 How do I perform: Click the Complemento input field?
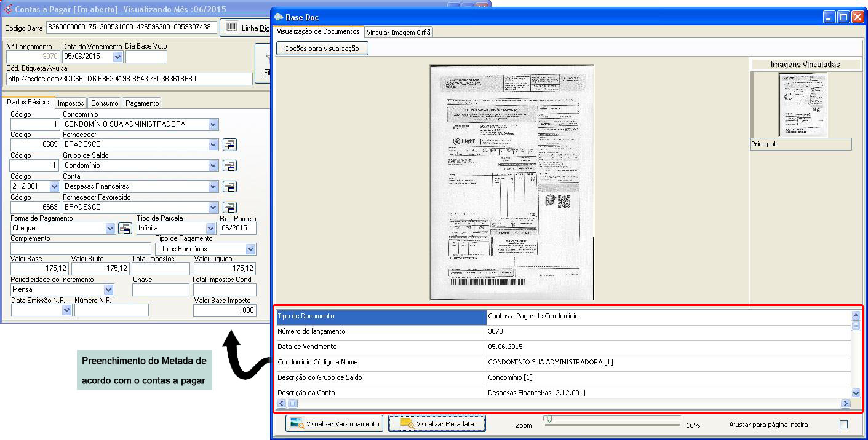pos(81,249)
